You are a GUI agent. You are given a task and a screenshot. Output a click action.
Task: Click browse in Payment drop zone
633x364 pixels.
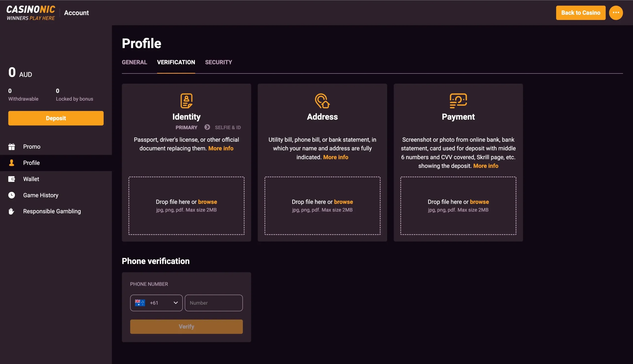click(479, 202)
